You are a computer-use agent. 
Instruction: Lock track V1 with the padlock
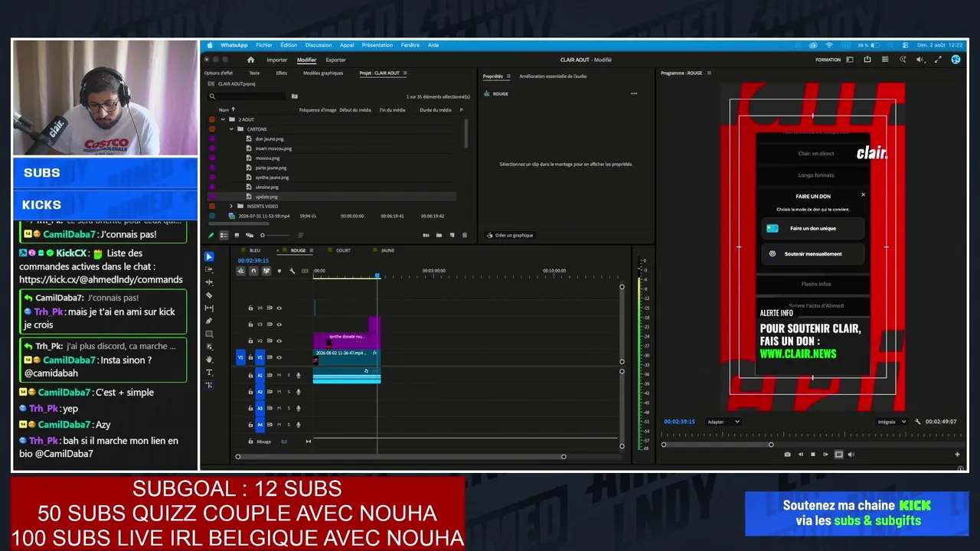pyautogui.click(x=250, y=357)
